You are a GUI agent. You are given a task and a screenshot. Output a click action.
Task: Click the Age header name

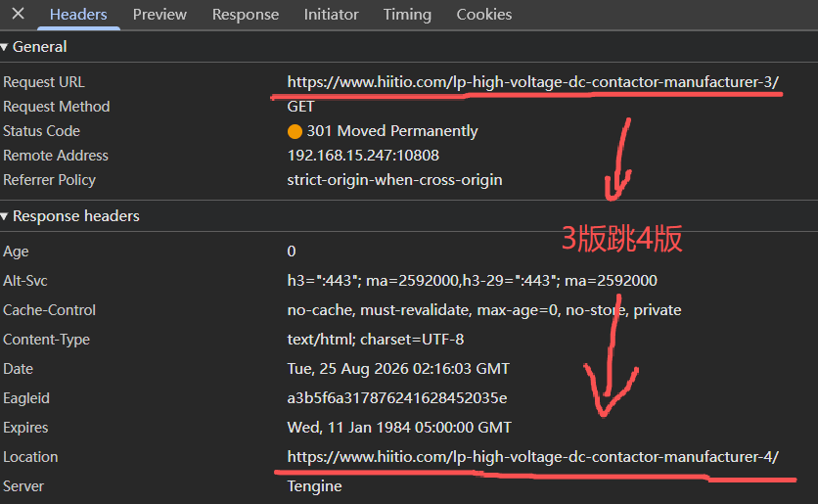(16, 252)
